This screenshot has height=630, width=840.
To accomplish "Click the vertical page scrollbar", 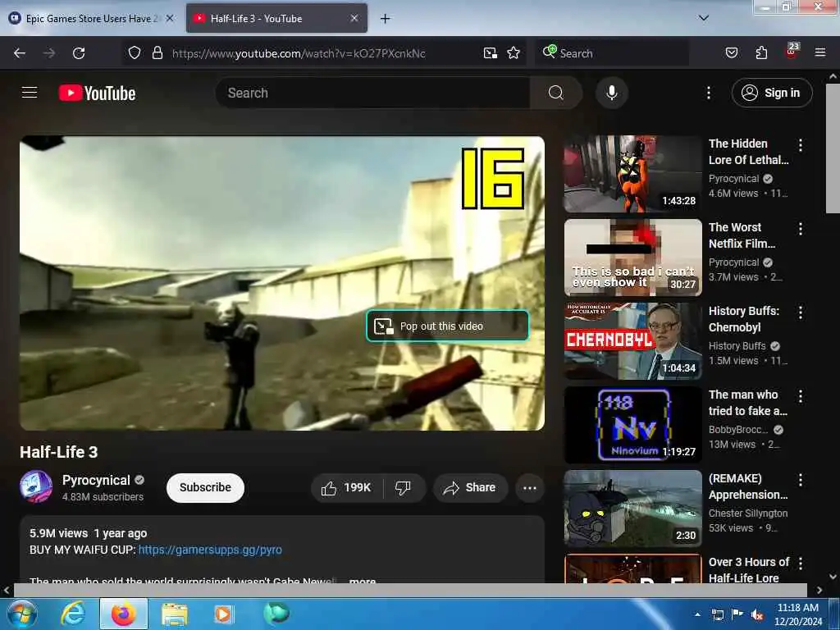I will tap(833, 148).
